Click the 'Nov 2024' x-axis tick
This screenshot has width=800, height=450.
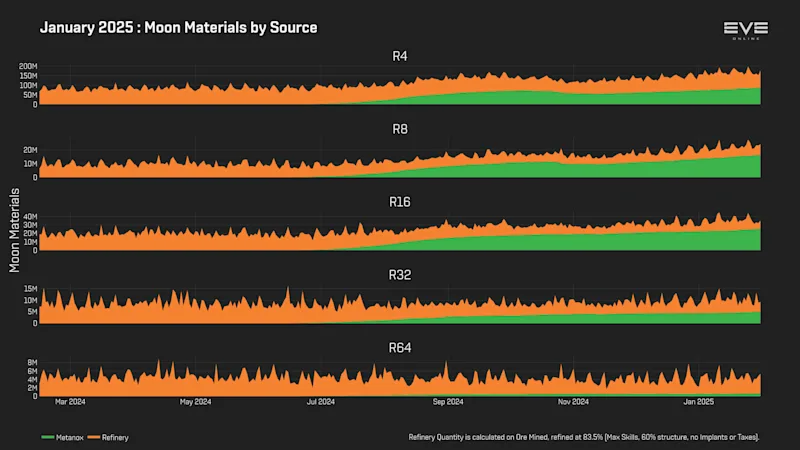click(573, 402)
